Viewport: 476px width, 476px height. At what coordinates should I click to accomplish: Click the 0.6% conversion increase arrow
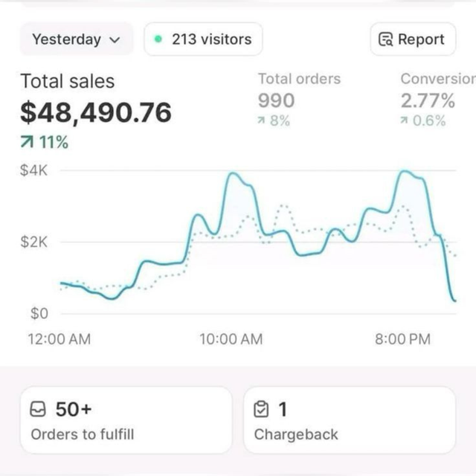(x=405, y=121)
